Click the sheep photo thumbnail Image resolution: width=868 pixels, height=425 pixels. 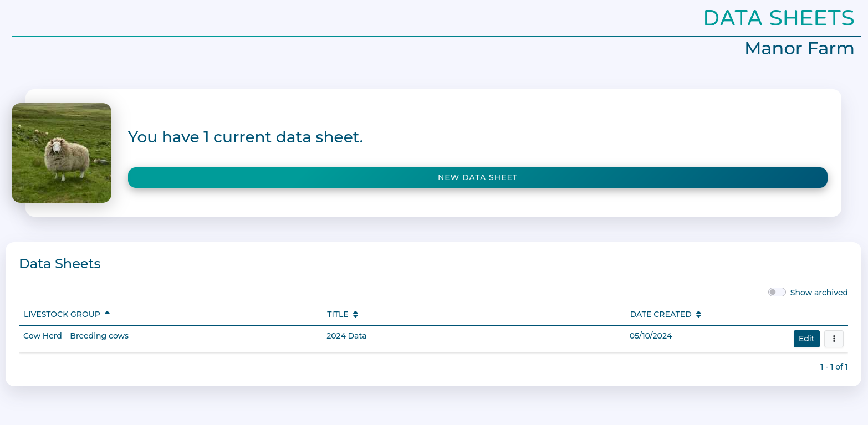point(61,152)
